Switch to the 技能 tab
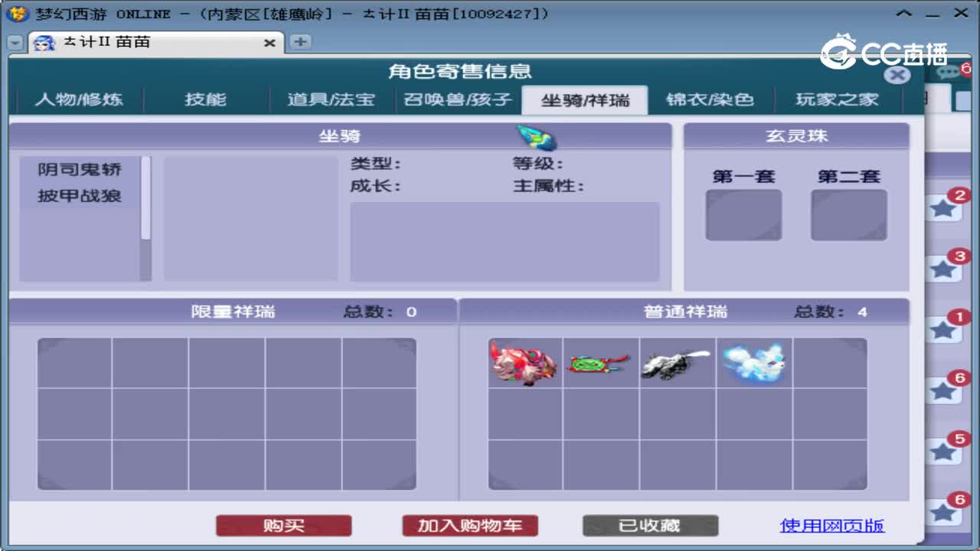The height and width of the screenshot is (551, 980). (205, 99)
